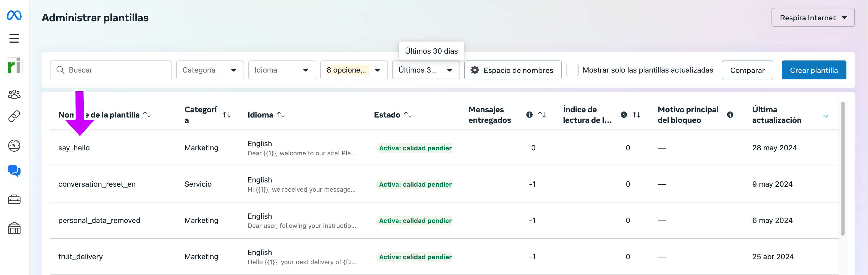Click the Comparar button

point(747,70)
